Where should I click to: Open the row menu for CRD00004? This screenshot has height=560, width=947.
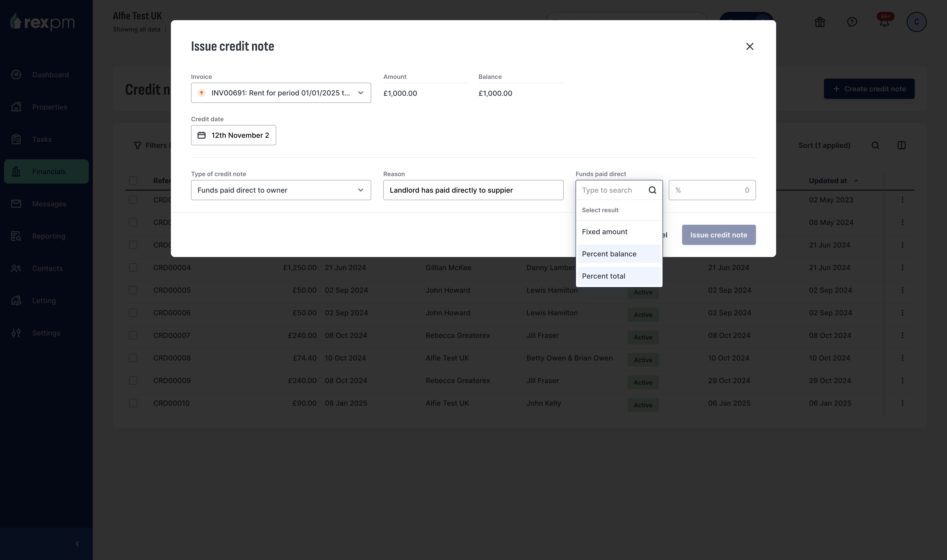pos(902,268)
